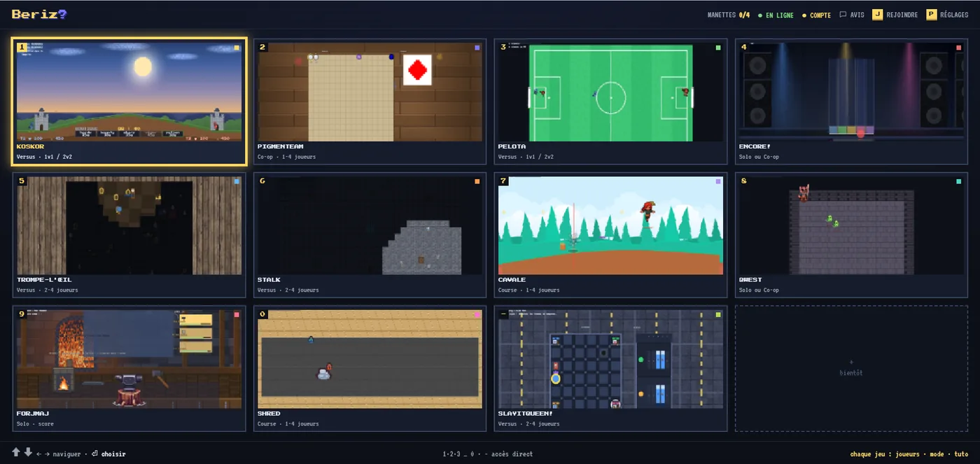Open the TROMPE-L'ŒIL game card

(x=129, y=235)
